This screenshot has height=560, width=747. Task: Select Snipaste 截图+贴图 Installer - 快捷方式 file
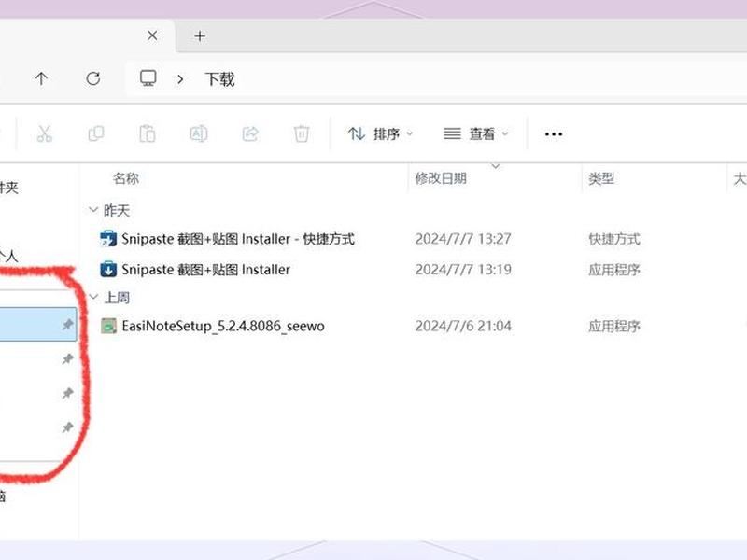point(238,239)
